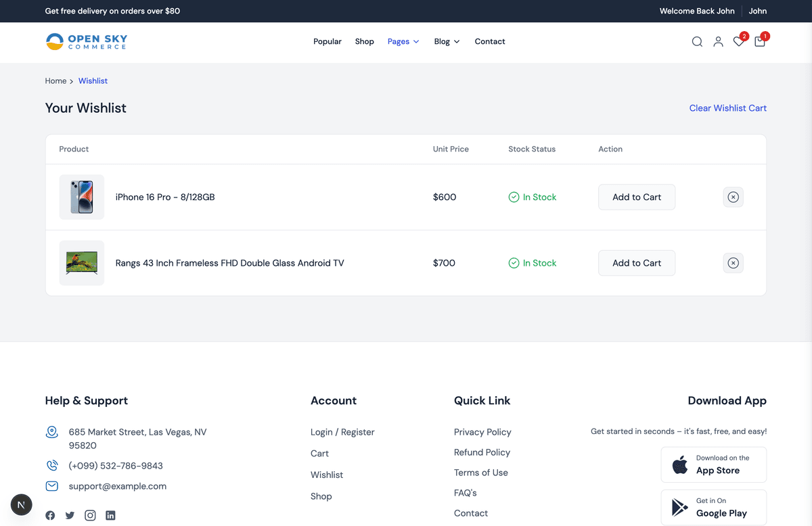The image size is (812, 526).
Task: Click the $700 unit price
Action: pyautogui.click(x=444, y=263)
